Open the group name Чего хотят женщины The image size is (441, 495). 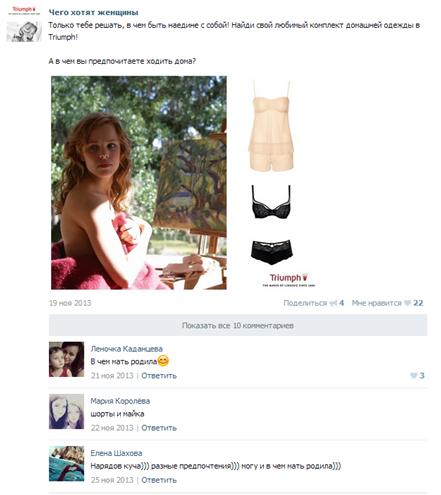pyautogui.click(x=93, y=12)
